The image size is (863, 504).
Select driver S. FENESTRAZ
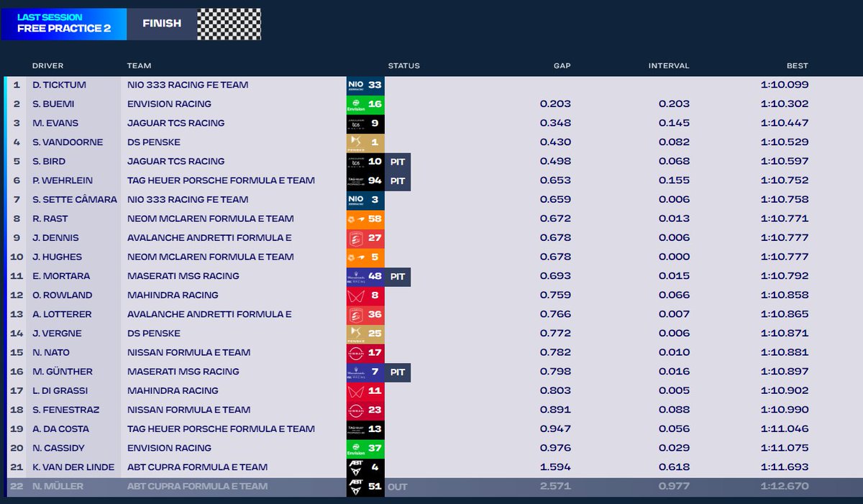(x=65, y=410)
